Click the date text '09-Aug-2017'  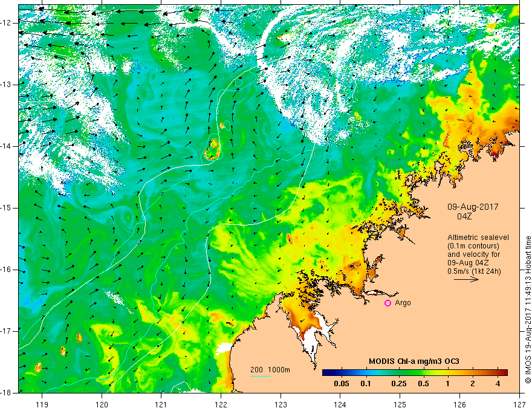tap(473, 207)
